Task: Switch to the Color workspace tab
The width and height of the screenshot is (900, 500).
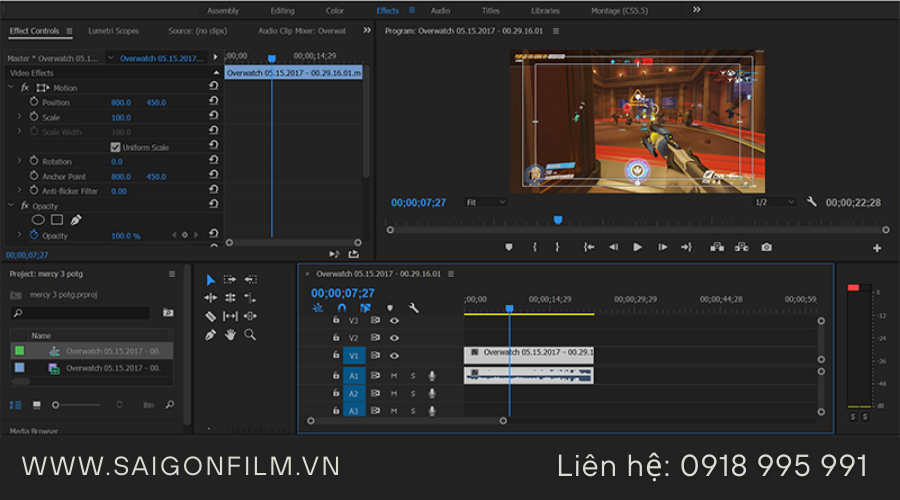Action: 335,11
